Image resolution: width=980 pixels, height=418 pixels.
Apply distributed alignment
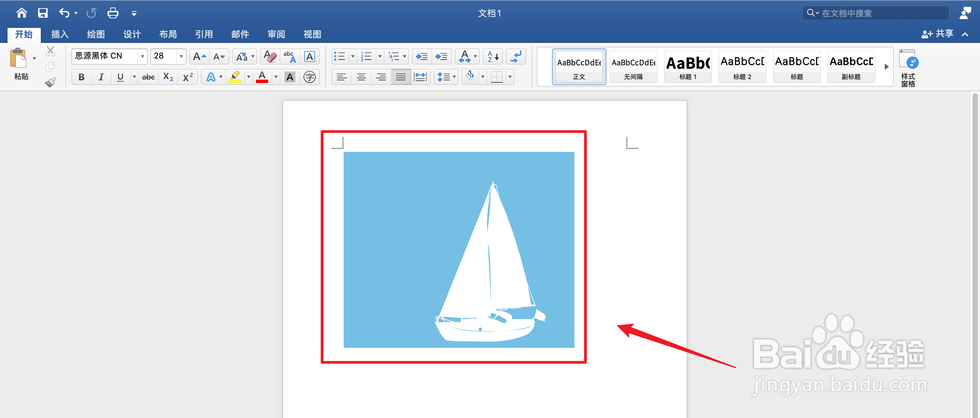(x=420, y=77)
